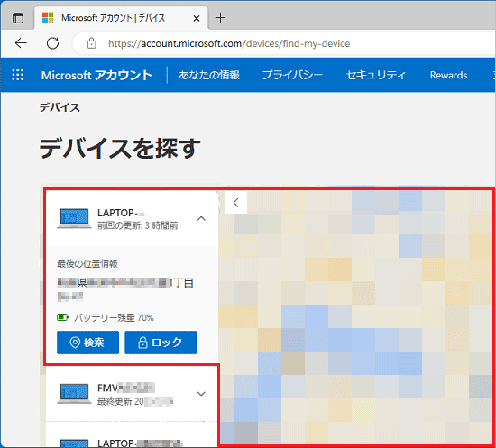Open a new browser tab
The image size is (496, 448).
[220, 18]
